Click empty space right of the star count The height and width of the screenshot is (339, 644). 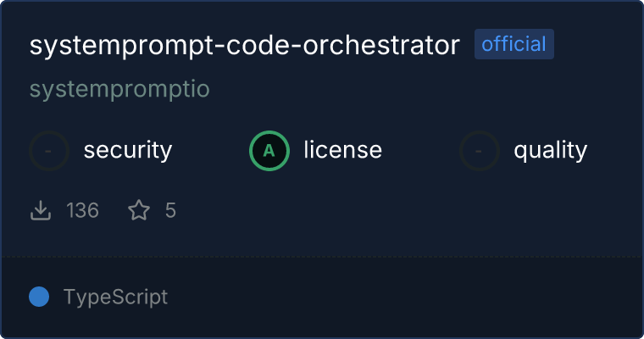point(381,210)
